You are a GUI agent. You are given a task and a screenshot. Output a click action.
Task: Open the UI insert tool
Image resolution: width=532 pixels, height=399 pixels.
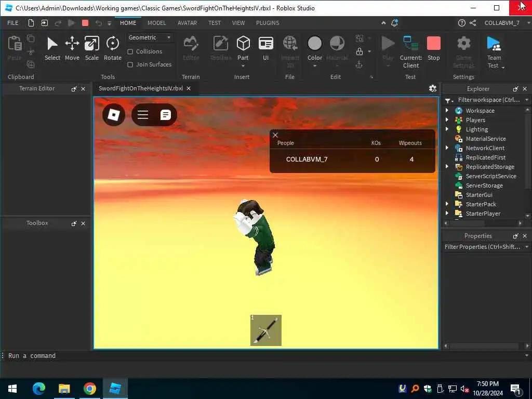pyautogui.click(x=265, y=48)
